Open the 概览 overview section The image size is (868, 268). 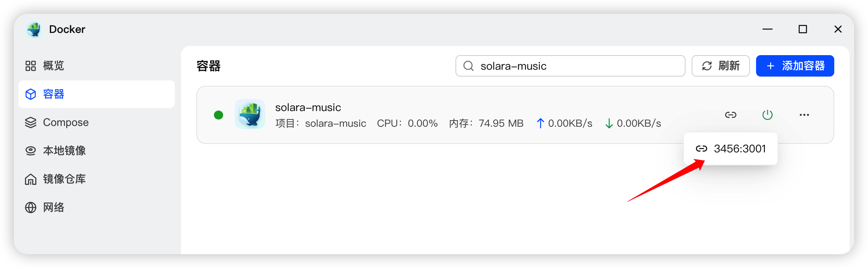(53, 66)
